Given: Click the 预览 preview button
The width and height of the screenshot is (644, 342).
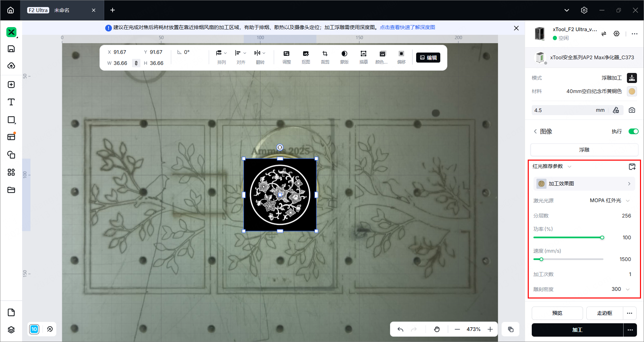Looking at the screenshot, I should [557, 313].
